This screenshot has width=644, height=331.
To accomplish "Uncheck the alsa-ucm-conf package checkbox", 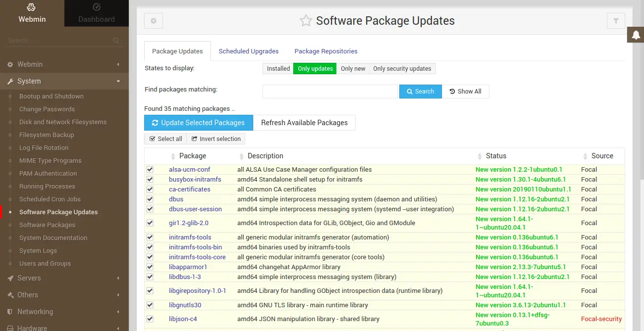I will [150, 169].
